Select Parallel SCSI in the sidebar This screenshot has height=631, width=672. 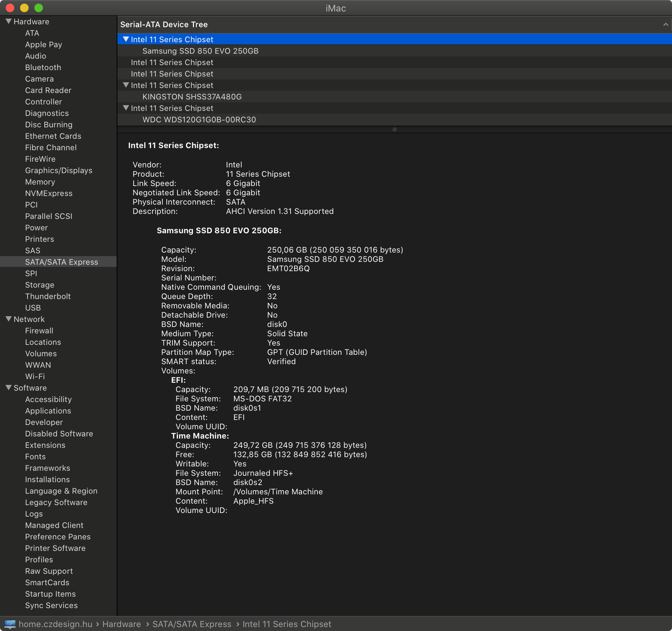pyautogui.click(x=49, y=216)
